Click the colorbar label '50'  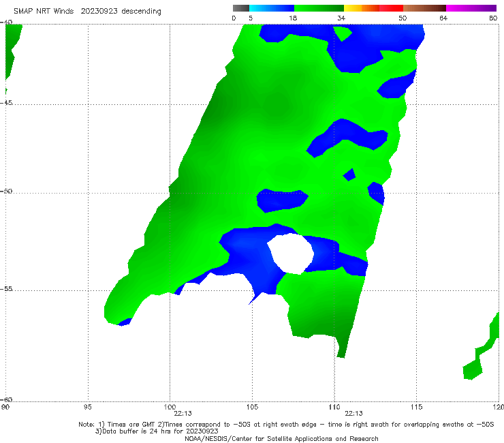click(403, 18)
